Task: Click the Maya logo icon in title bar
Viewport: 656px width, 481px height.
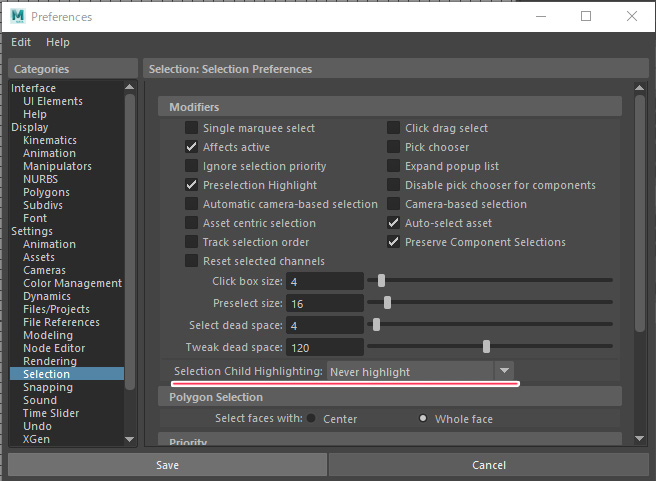Action: point(17,16)
